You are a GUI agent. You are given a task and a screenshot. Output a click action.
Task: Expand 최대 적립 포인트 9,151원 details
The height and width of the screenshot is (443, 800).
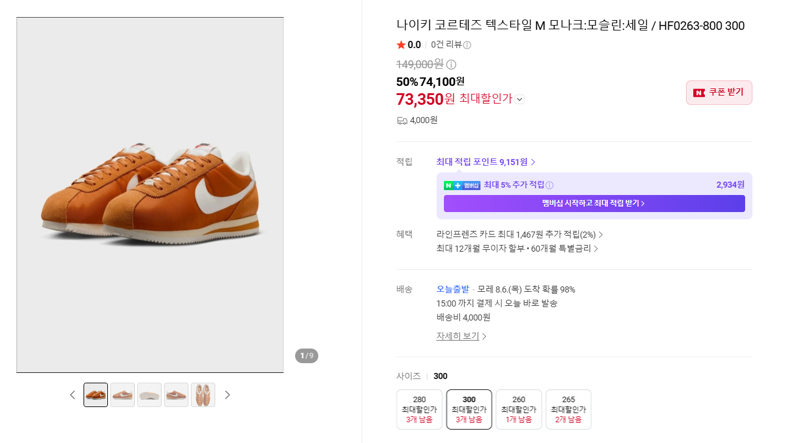pyautogui.click(x=485, y=162)
